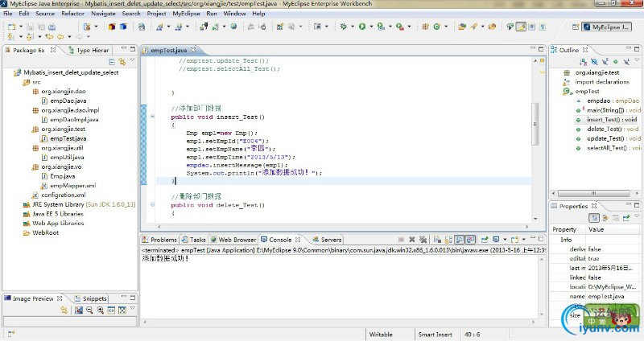Open the Back history dropdown arrow

tap(69, 36)
